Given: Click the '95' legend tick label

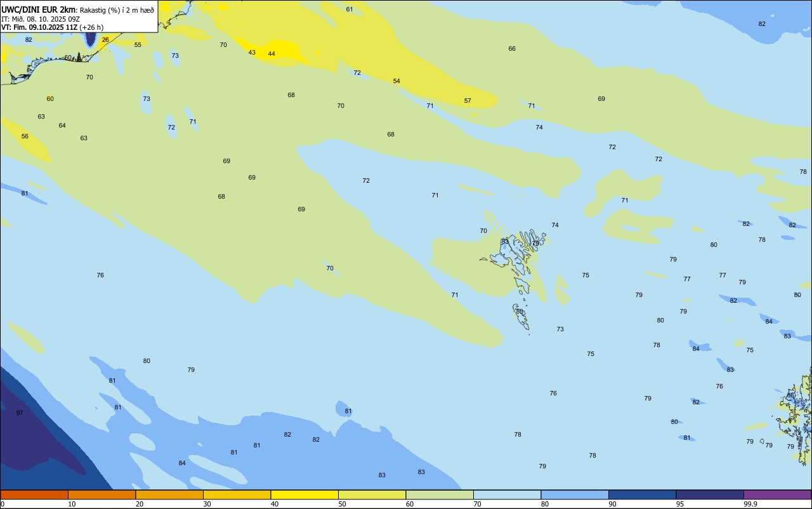Looking at the screenshot, I should (x=680, y=504).
